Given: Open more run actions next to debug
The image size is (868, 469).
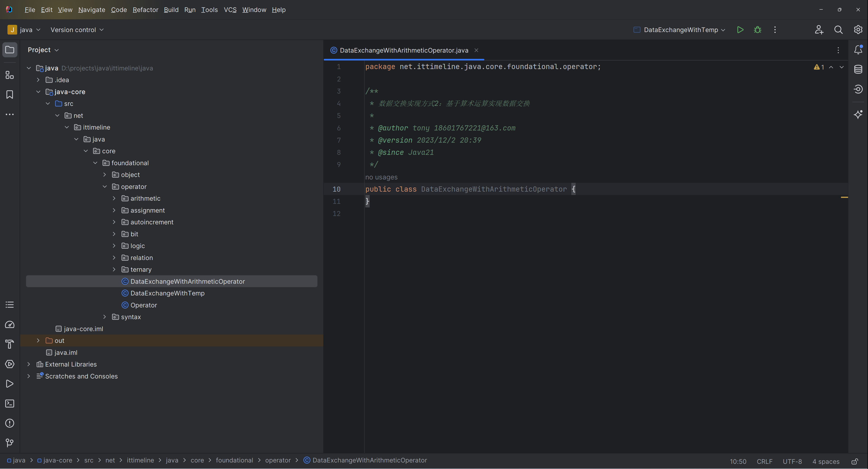Looking at the screenshot, I should (x=775, y=30).
